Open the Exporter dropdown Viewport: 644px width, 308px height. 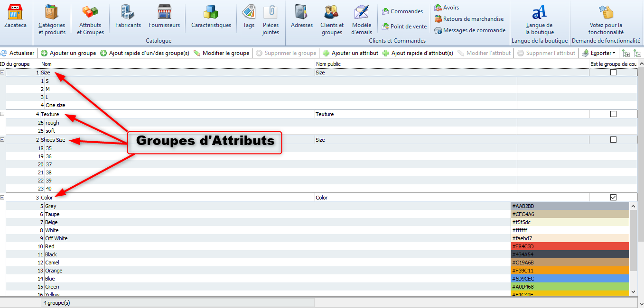pyautogui.click(x=599, y=53)
